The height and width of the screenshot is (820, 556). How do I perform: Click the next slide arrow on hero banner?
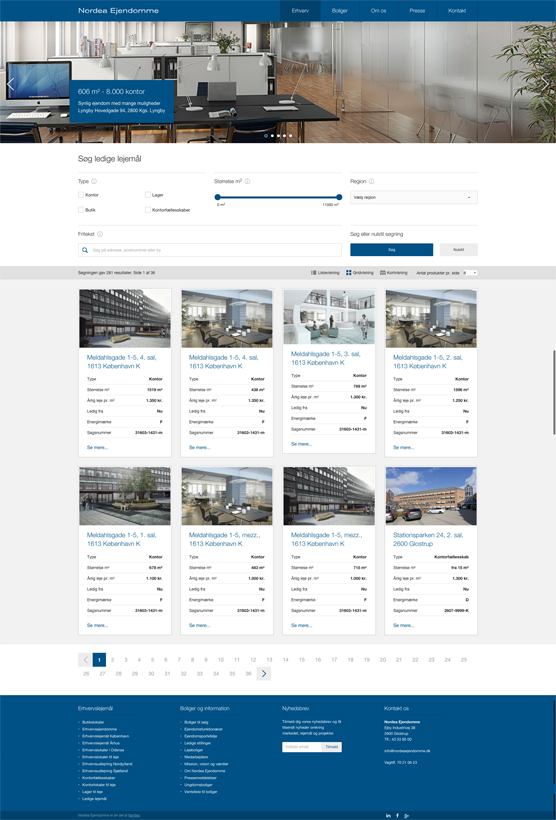[x=546, y=84]
